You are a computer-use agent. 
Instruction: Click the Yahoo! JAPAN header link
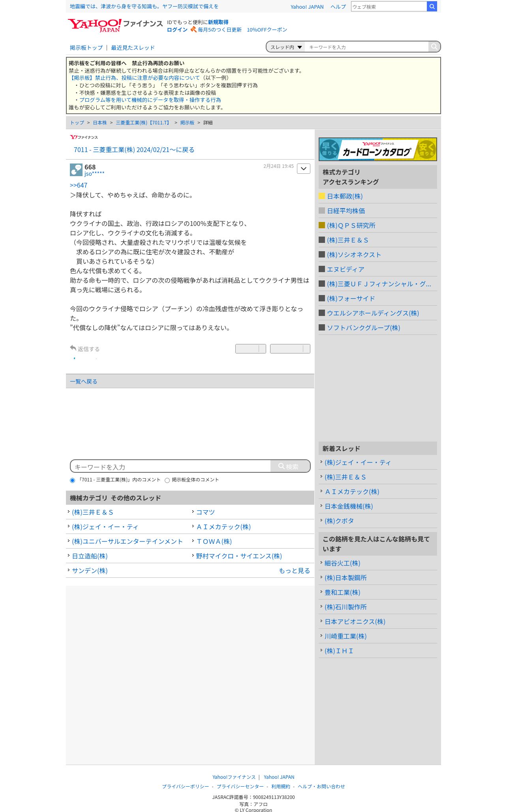307,7
